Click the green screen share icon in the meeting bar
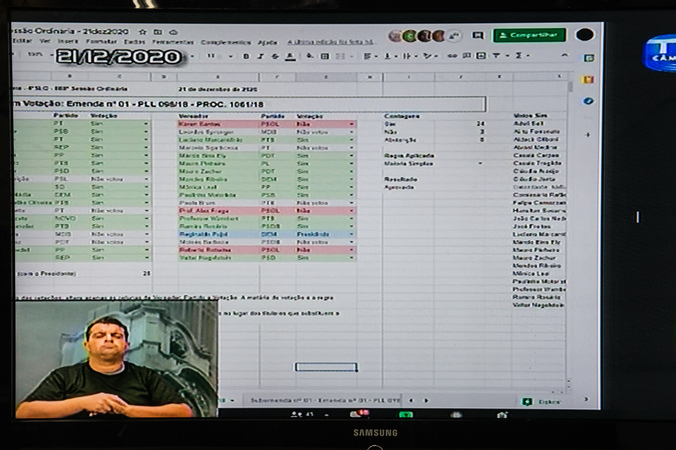 406,415
